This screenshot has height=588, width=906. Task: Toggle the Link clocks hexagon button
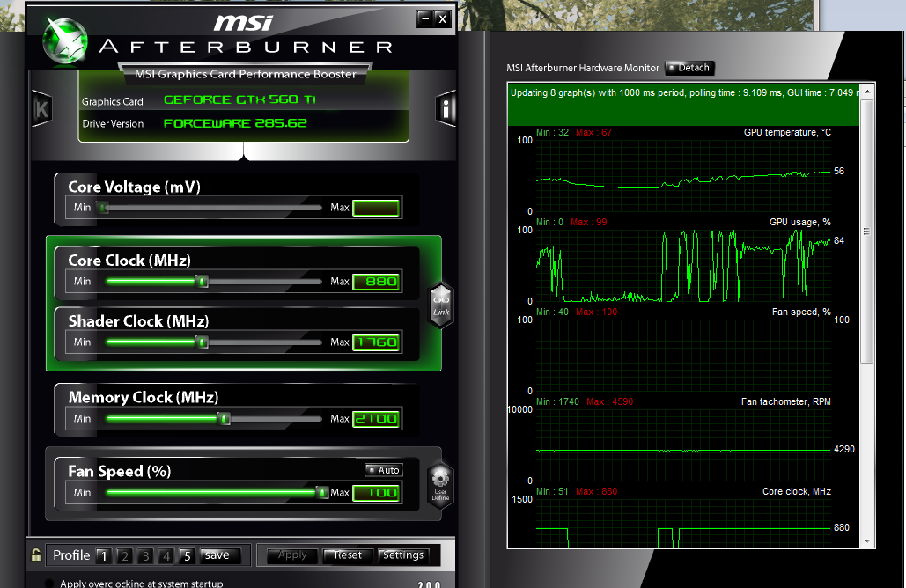pos(441,305)
